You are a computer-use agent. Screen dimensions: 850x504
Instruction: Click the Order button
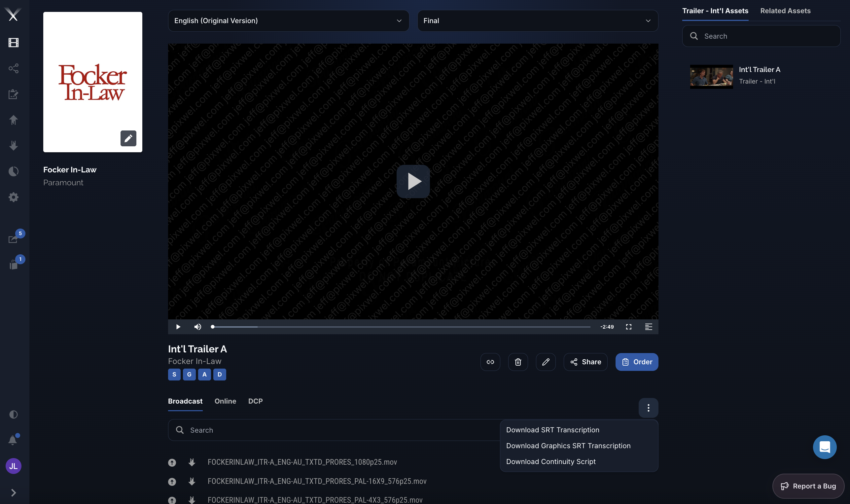click(636, 362)
